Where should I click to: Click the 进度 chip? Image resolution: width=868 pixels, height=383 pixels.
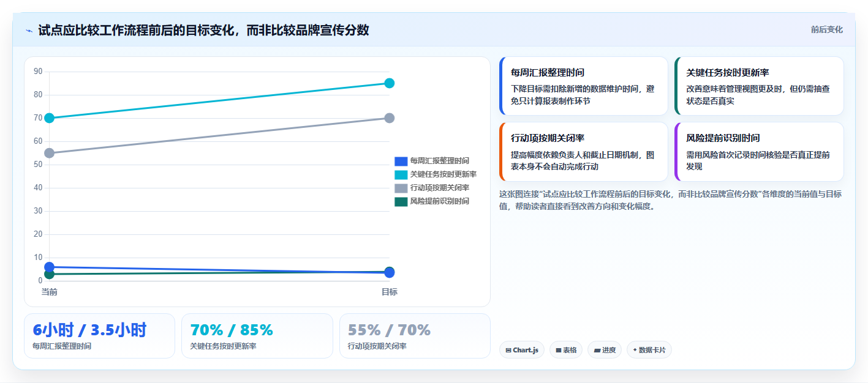click(605, 350)
